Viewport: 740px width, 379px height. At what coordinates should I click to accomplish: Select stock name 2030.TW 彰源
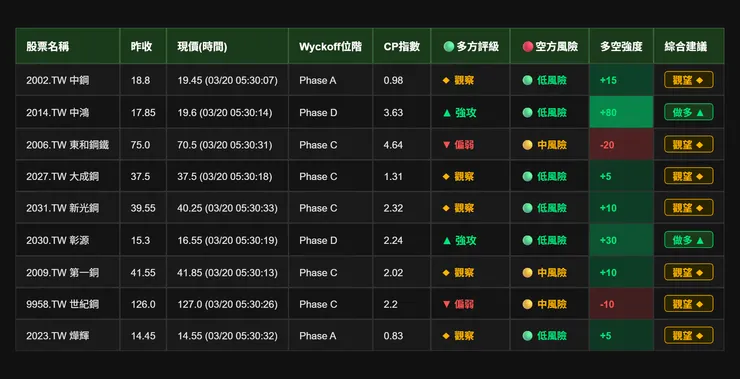click(x=58, y=240)
